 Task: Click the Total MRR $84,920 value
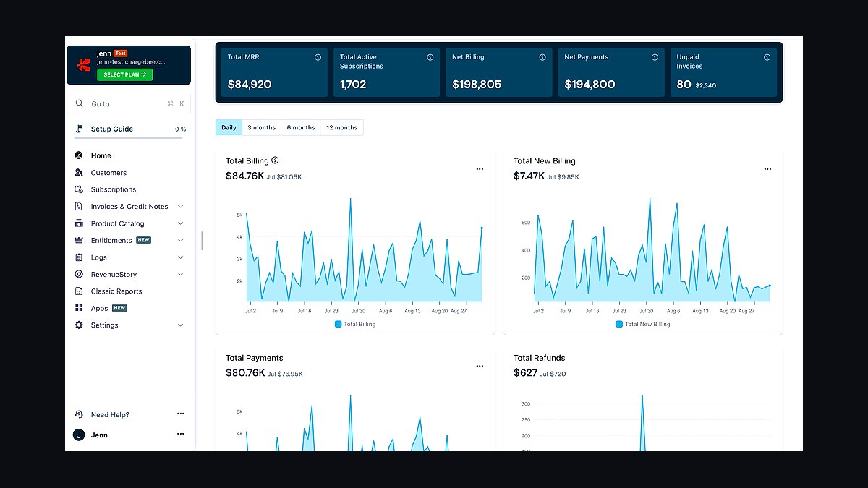coord(250,84)
